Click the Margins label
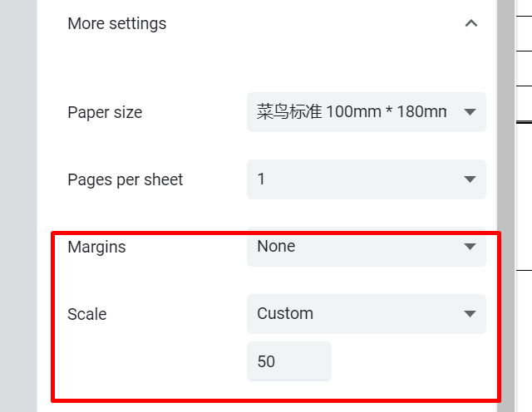532x412 pixels. coord(96,247)
